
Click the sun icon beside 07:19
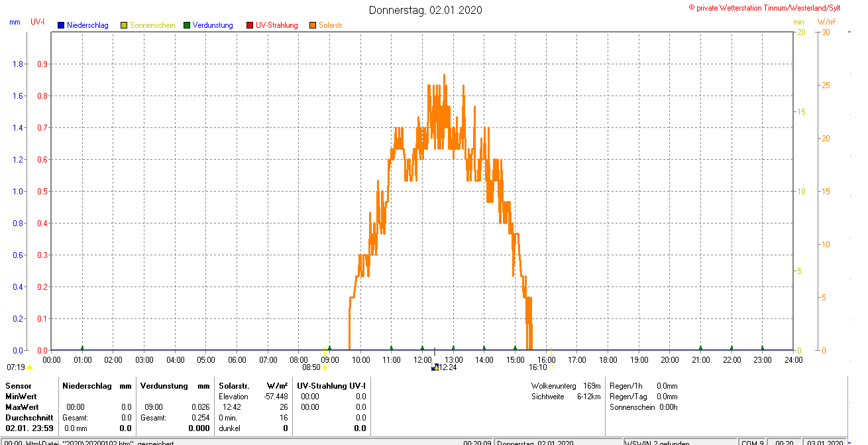pyautogui.click(x=29, y=367)
